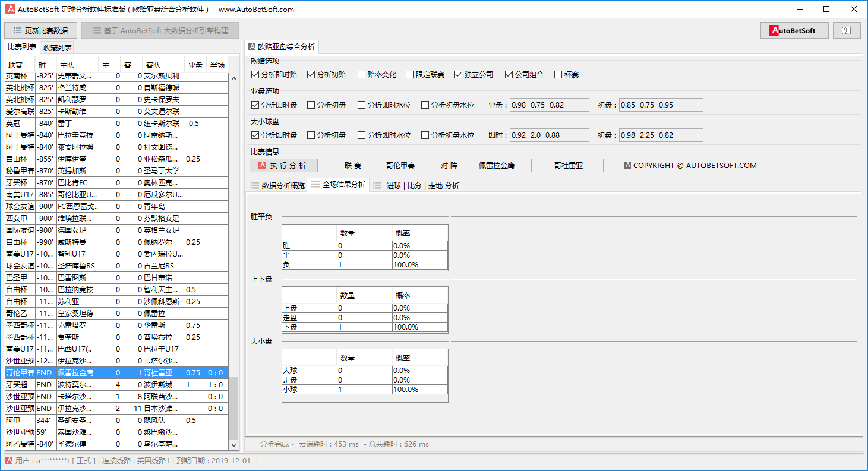Click the 大小球盘 初盘 value field
The image size is (868, 471).
coord(660,135)
